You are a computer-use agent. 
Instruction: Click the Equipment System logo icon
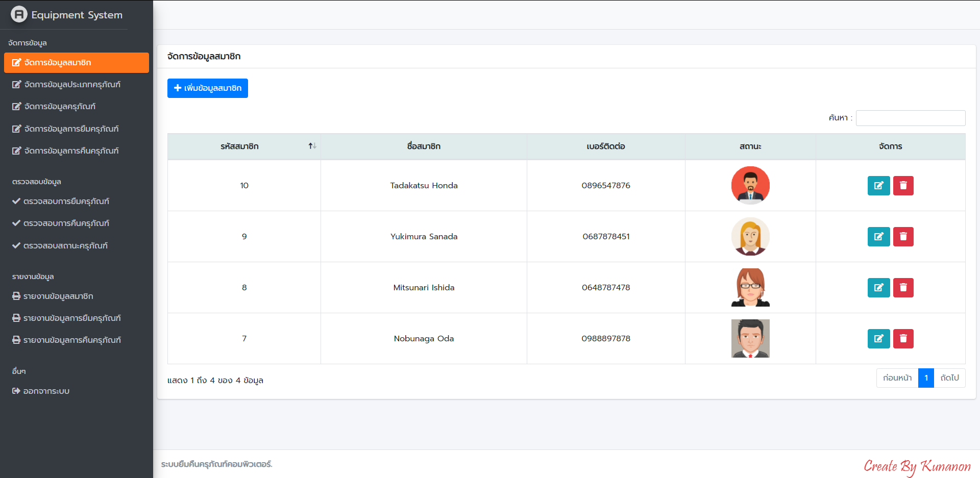tap(19, 14)
